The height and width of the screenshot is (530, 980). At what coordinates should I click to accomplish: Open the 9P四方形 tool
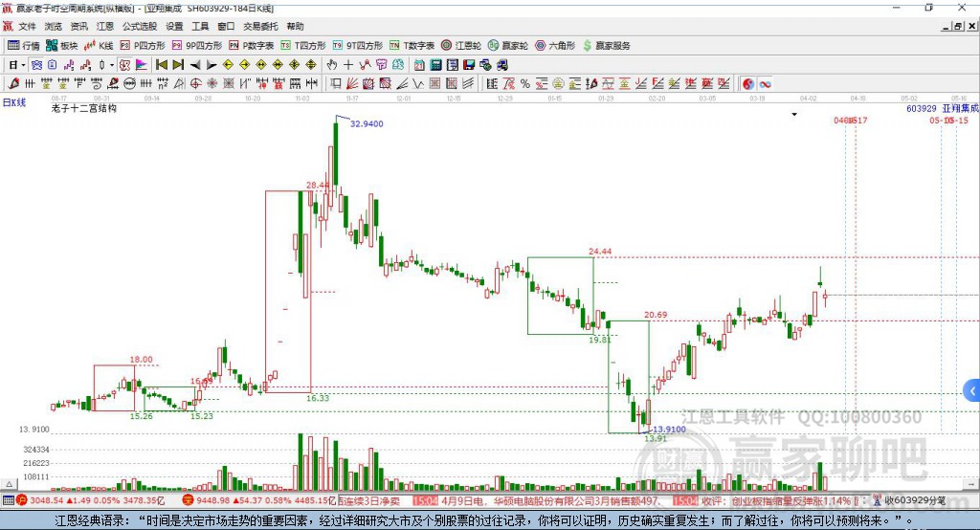pos(197,46)
